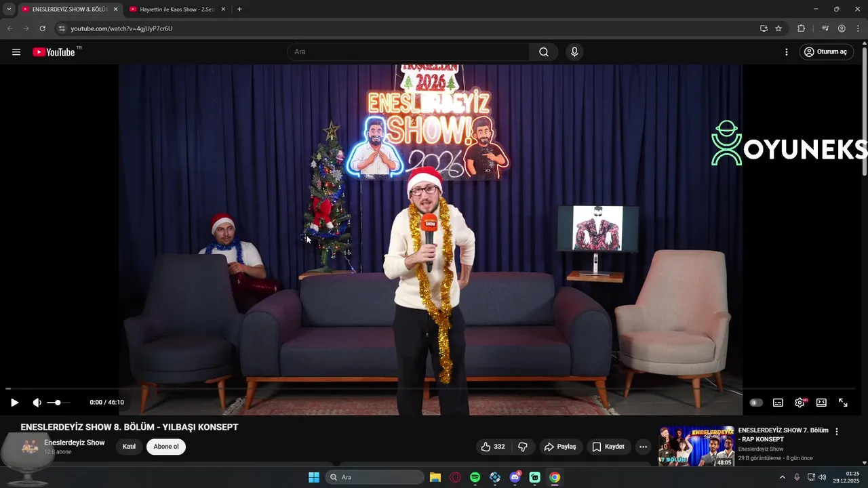Close the 'Hayrettin ile Kaos Show' tab
Image resolution: width=868 pixels, height=488 pixels.
click(x=223, y=9)
